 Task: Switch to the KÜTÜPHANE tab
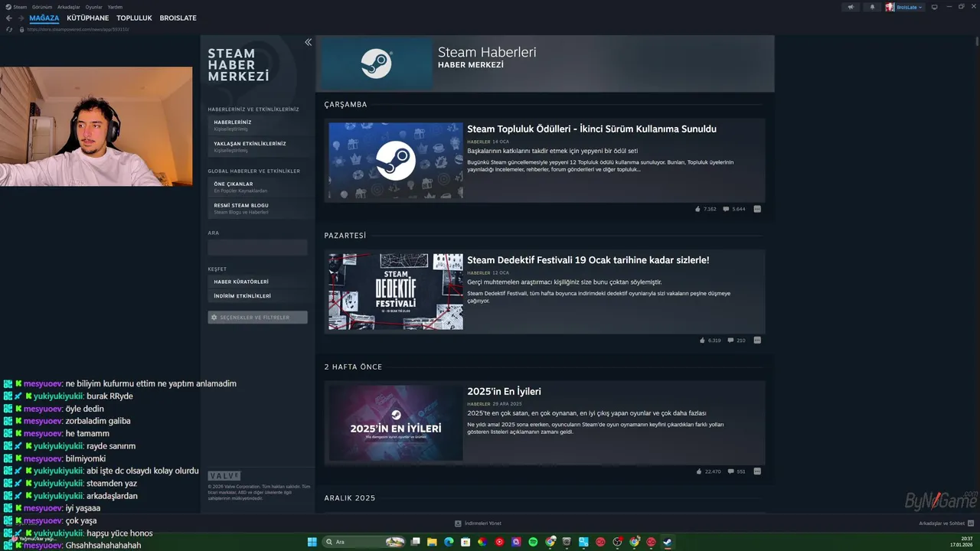(88, 18)
